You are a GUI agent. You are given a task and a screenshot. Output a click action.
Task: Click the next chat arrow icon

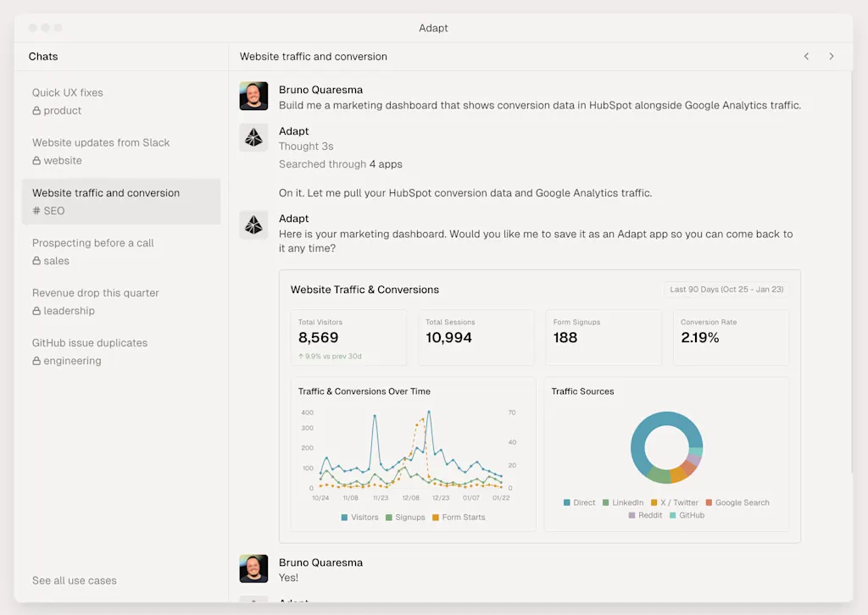tap(832, 57)
